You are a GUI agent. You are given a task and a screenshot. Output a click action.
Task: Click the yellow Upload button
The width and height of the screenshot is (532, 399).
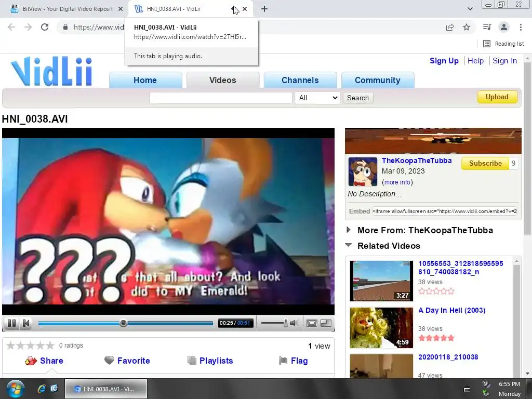tap(497, 97)
